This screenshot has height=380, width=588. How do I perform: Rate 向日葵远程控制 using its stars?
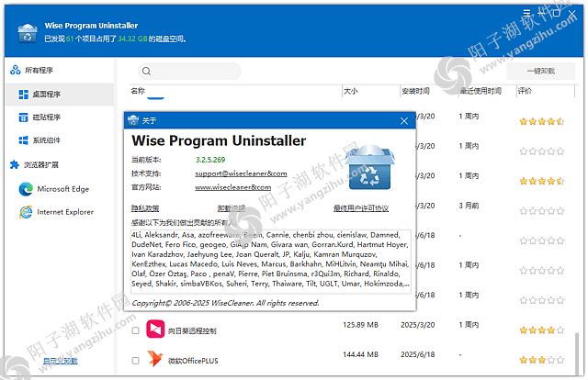[541, 330]
